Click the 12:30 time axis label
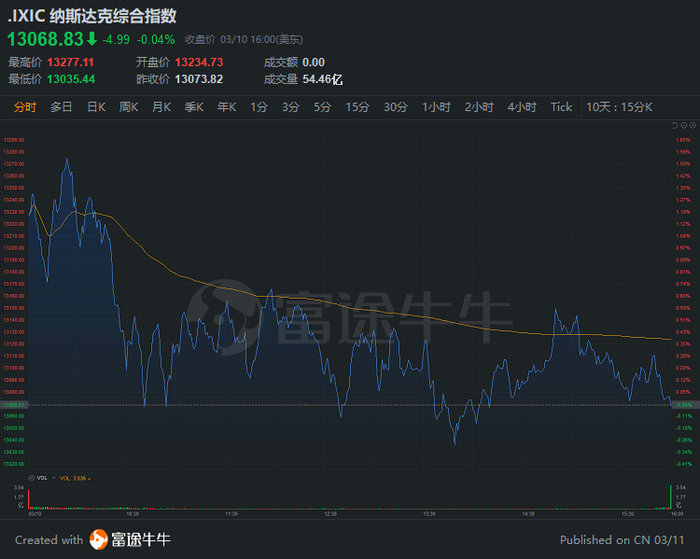This screenshot has height=559, width=700. 330,514
